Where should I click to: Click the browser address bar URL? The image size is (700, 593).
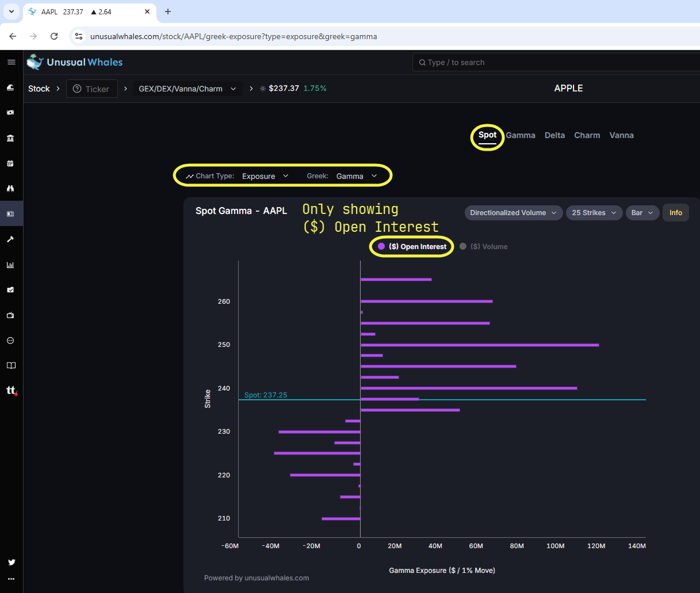[234, 36]
